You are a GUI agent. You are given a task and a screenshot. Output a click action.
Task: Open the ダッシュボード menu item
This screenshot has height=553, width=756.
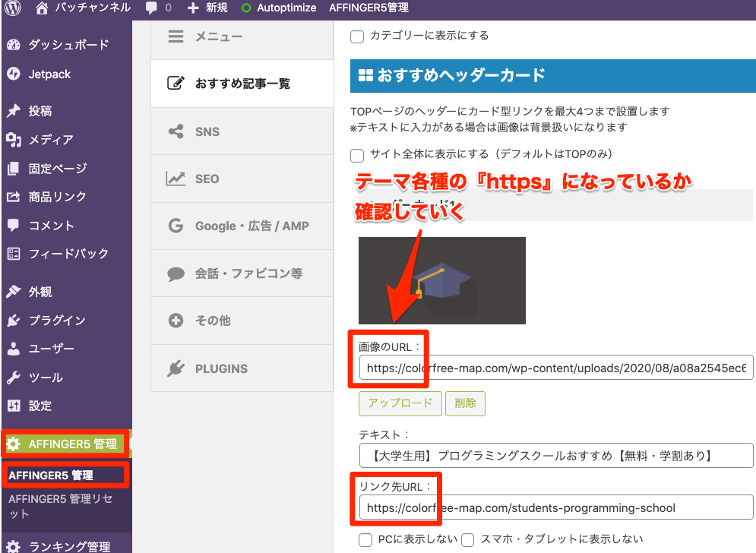pos(67,45)
